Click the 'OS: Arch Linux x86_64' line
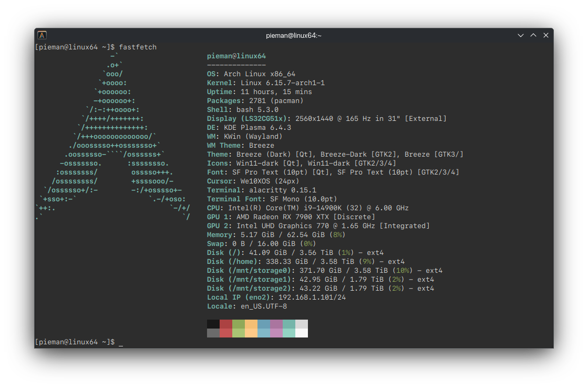This screenshot has height=389, width=588. pyautogui.click(x=251, y=74)
